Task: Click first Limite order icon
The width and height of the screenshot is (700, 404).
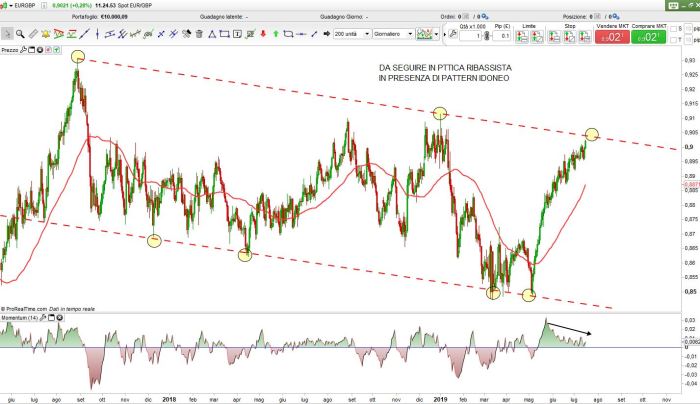Action: click(522, 37)
